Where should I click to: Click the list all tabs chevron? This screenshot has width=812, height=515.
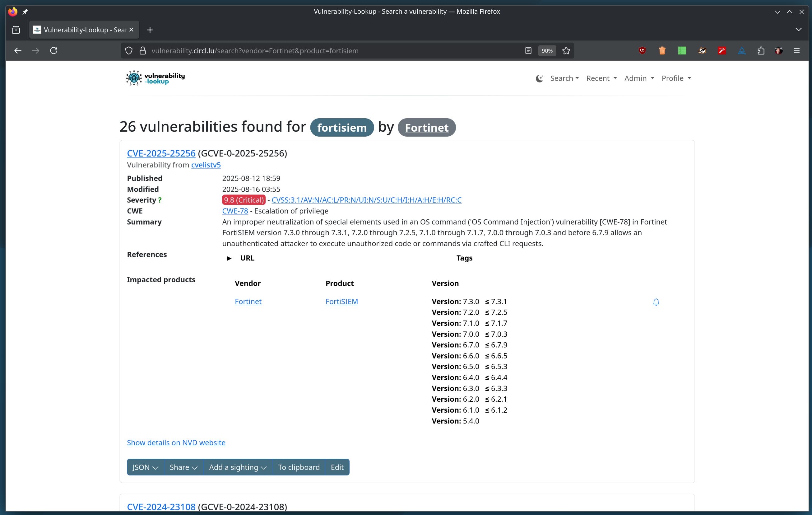799,30
